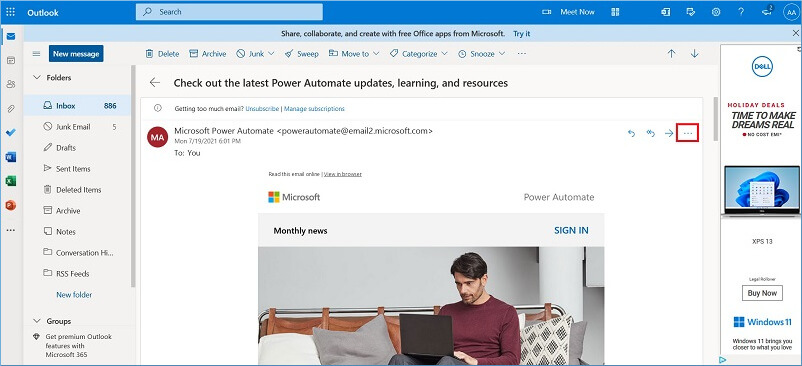Create a New folder
The height and width of the screenshot is (366, 802).
pyautogui.click(x=74, y=294)
